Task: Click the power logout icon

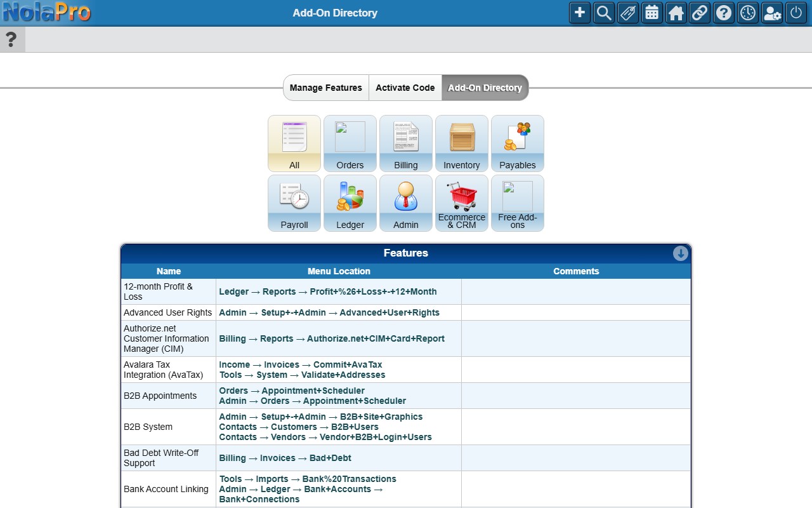Action: pos(796,13)
